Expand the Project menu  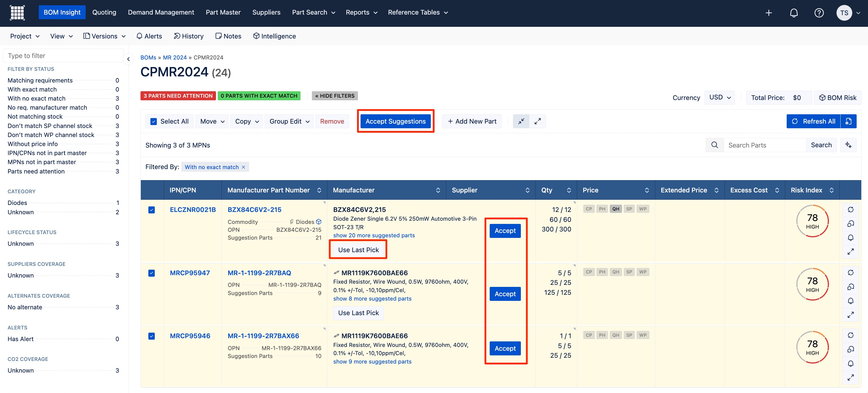[24, 36]
